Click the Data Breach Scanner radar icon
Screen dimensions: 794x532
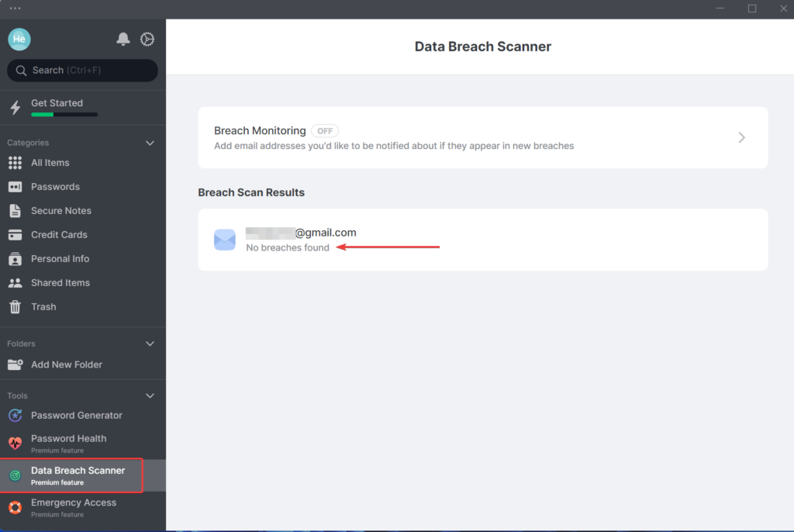[16, 475]
